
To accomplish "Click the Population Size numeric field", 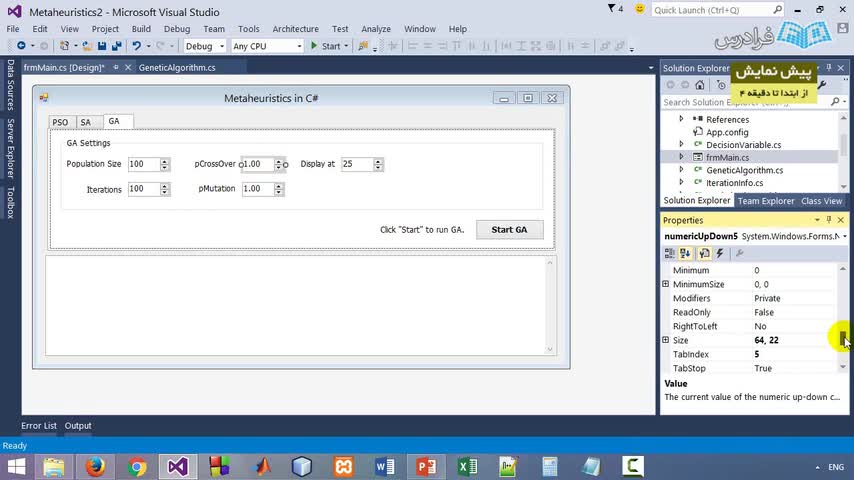I will [144, 164].
